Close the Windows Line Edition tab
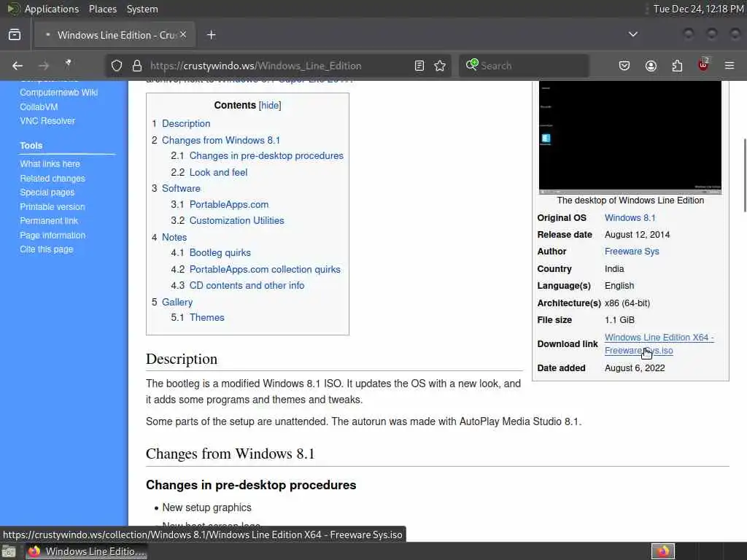Image resolution: width=747 pixels, height=560 pixels. tap(183, 34)
